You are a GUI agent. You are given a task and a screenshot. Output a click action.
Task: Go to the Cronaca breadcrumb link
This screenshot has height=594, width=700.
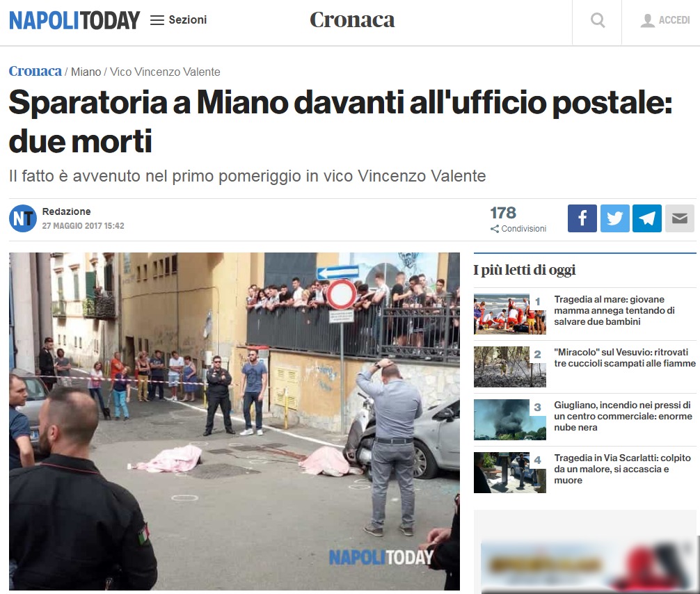pyautogui.click(x=35, y=72)
